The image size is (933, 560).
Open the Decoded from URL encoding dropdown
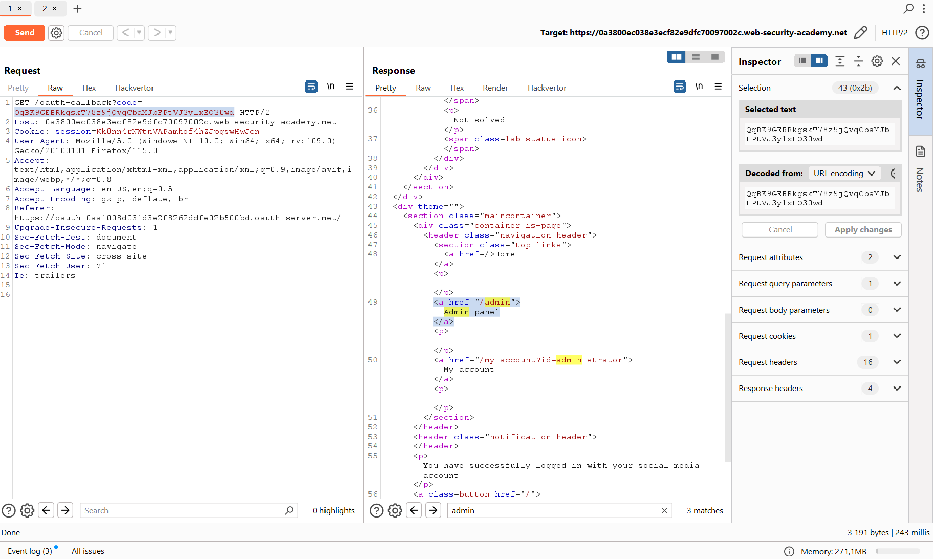tap(844, 174)
